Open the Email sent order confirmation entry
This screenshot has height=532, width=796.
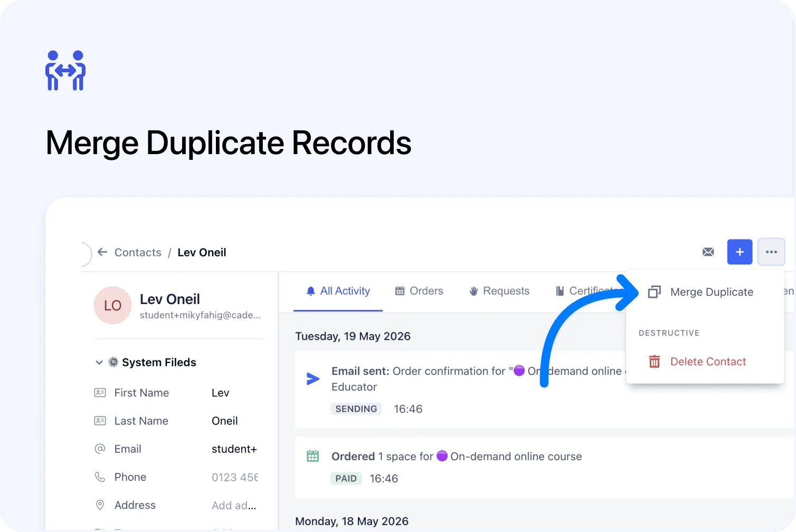pyautogui.click(x=545, y=390)
